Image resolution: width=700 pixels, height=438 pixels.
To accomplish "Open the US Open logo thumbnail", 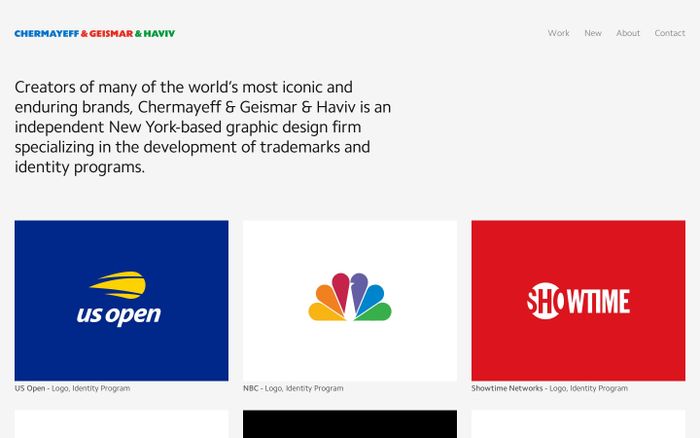I will click(x=121, y=300).
